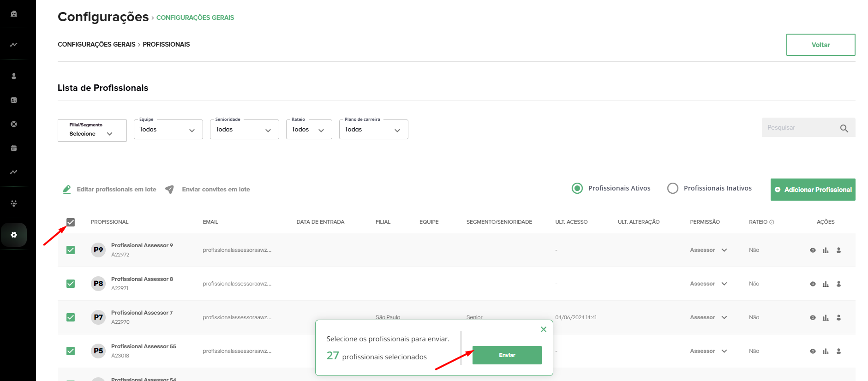Screen dimensions: 868x381
Task: Click the paper plane invite icon
Action: [169, 190]
